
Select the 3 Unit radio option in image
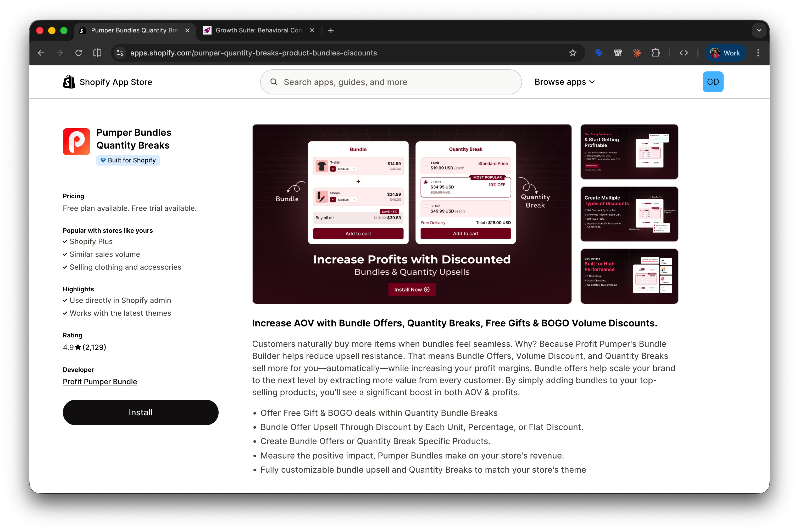click(x=425, y=206)
